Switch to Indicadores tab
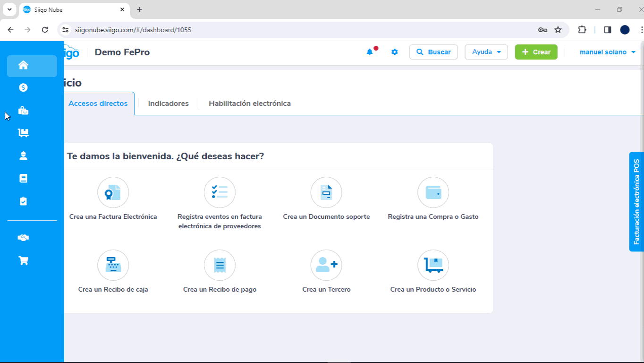This screenshot has height=363, width=644. point(168,104)
